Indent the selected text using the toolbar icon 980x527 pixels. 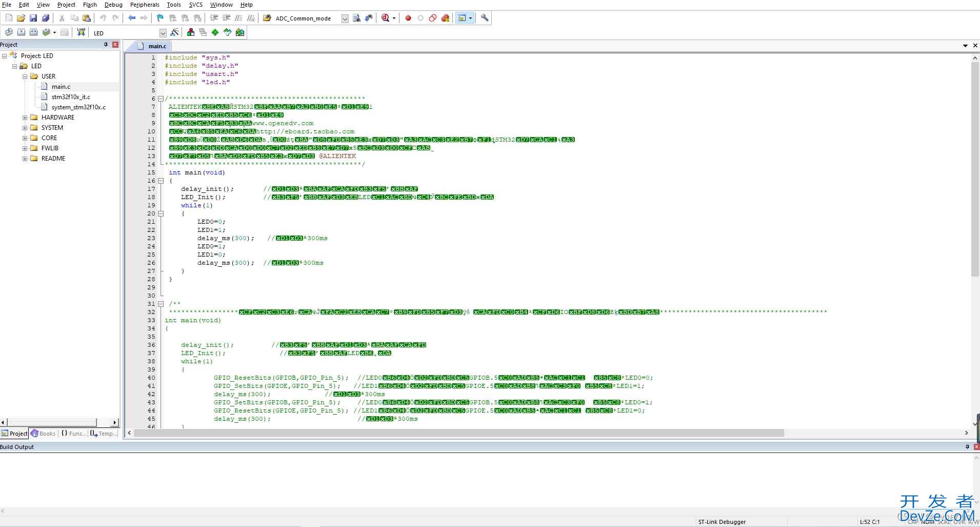point(214,18)
